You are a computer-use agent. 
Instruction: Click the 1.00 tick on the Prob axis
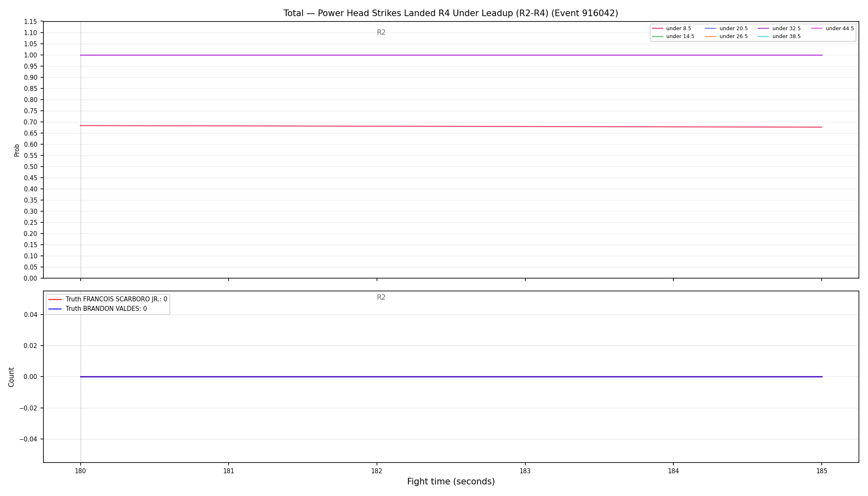pyautogui.click(x=31, y=55)
